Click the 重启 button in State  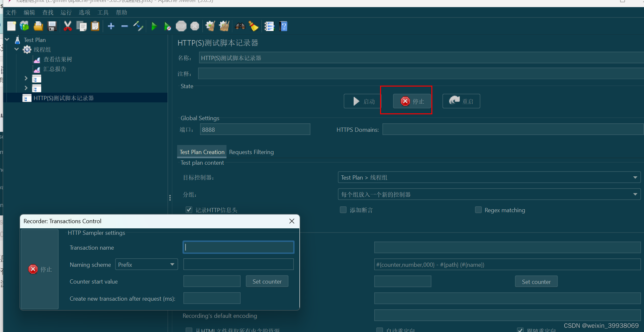click(461, 101)
